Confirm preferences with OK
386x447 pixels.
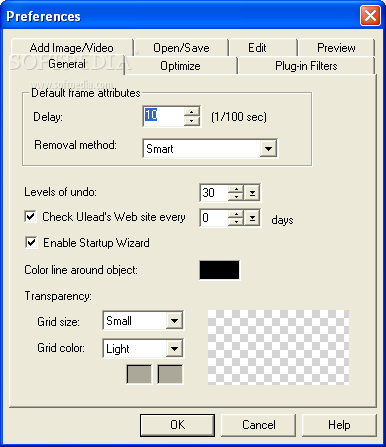pos(177,425)
